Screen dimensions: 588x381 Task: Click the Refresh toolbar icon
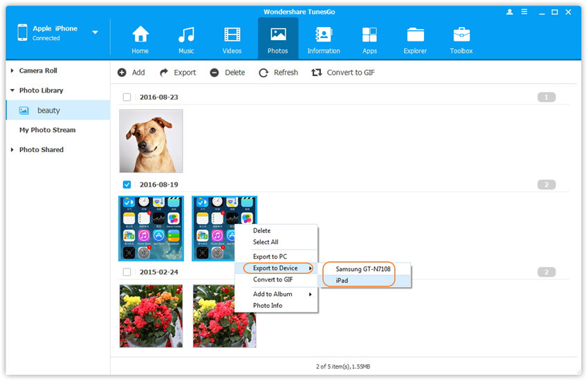click(264, 73)
